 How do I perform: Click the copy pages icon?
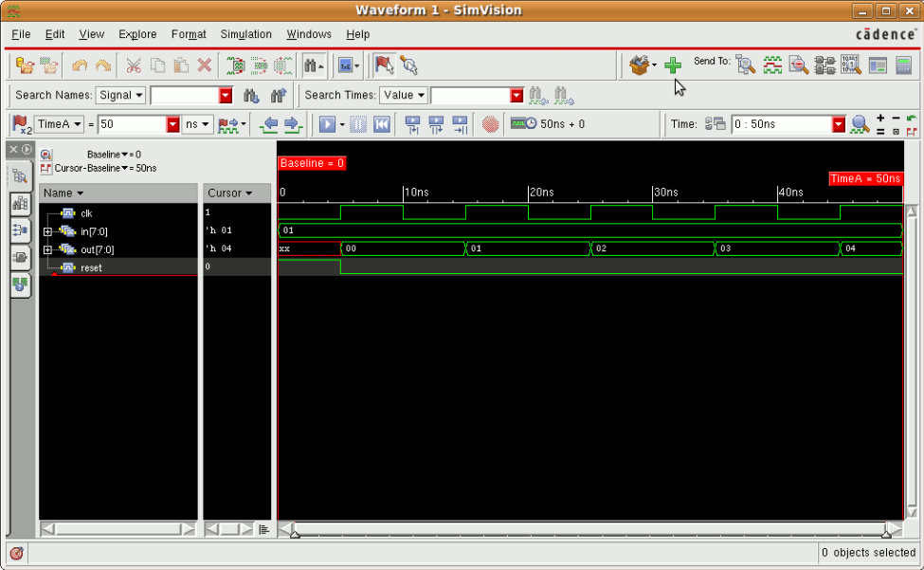pos(157,64)
